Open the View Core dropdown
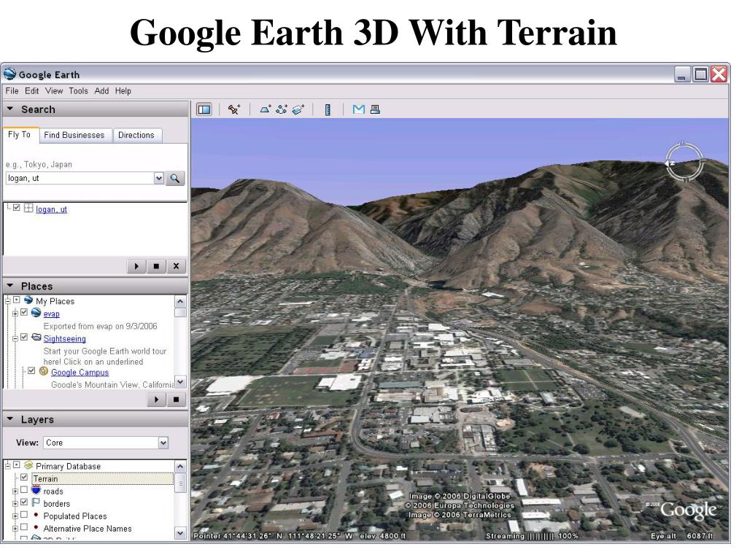The image size is (747, 560). (x=163, y=443)
